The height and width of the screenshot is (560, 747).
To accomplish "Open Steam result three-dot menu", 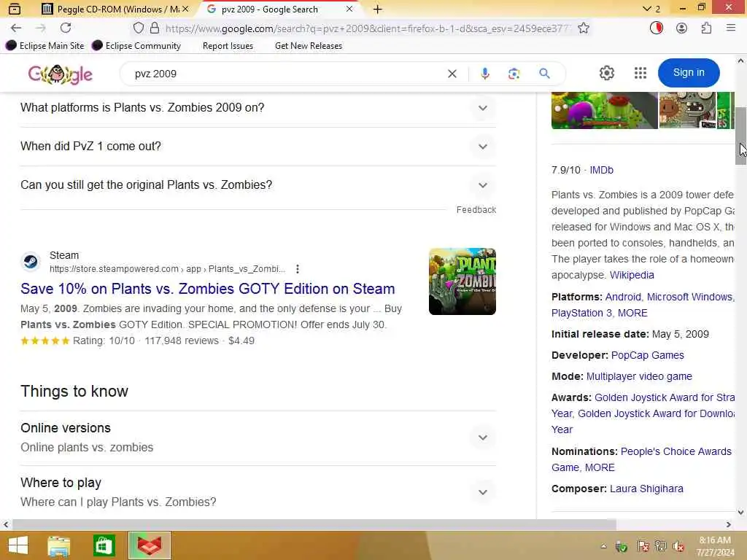I will pyautogui.click(x=298, y=269).
